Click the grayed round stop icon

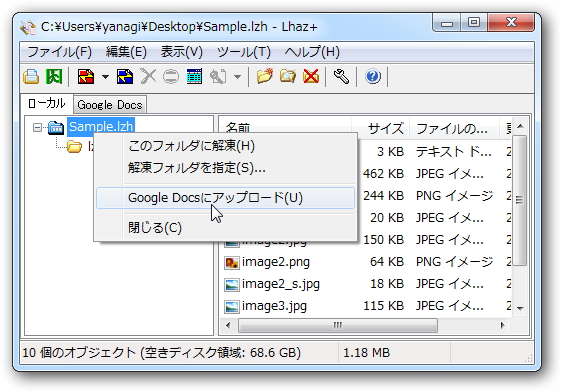click(171, 76)
